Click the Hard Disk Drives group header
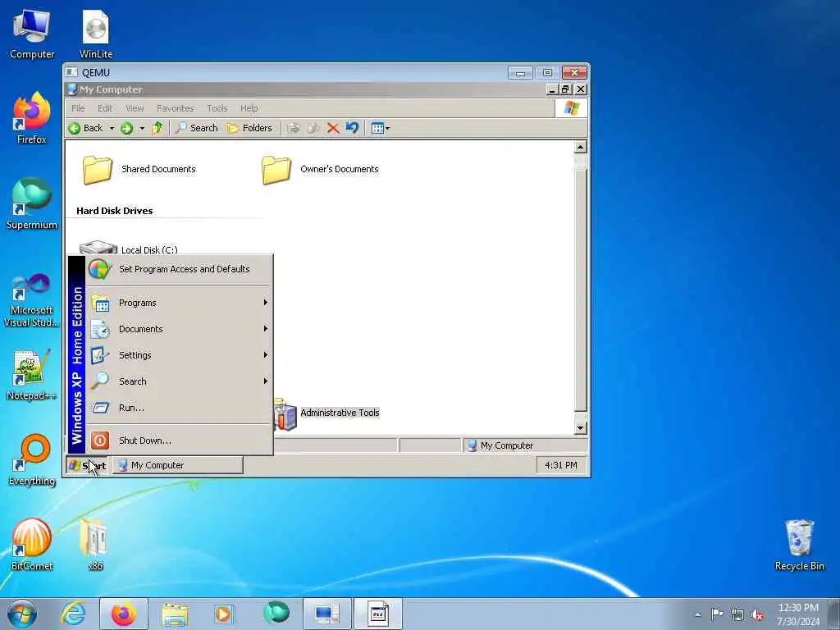The image size is (840, 630). 115,211
